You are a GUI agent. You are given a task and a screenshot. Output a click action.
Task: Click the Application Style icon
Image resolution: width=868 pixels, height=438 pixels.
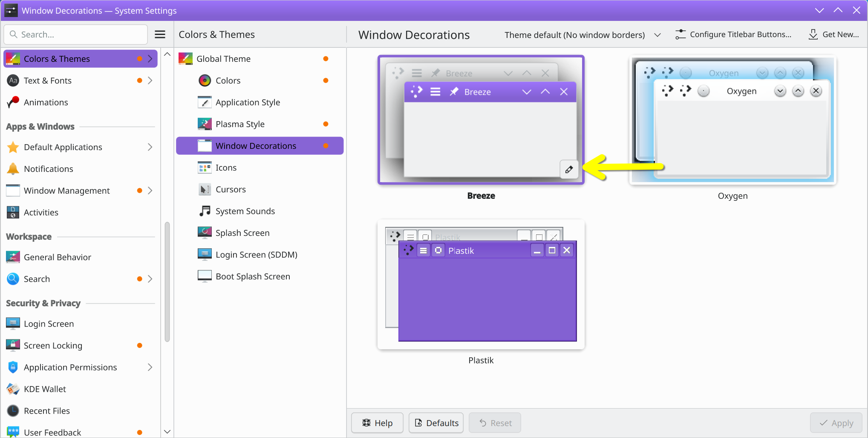[x=205, y=102]
